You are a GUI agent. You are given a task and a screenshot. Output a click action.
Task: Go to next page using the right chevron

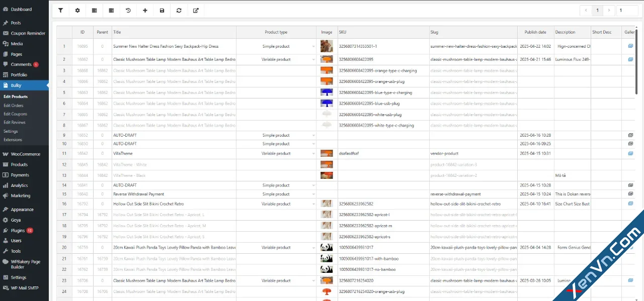point(609,10)
